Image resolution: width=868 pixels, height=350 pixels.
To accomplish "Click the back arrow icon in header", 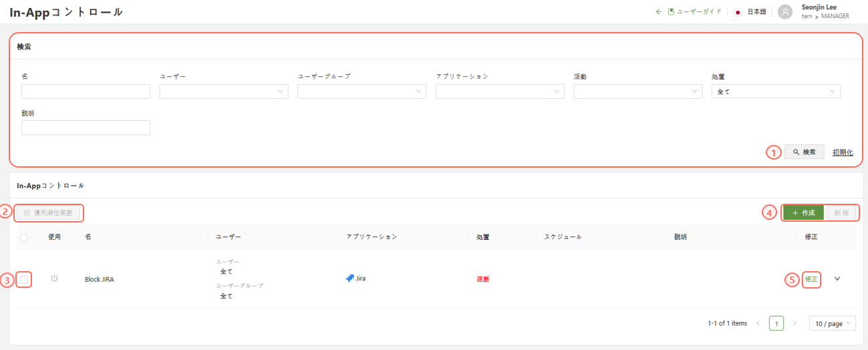I will pyautogui.click(x=658, y=12).
